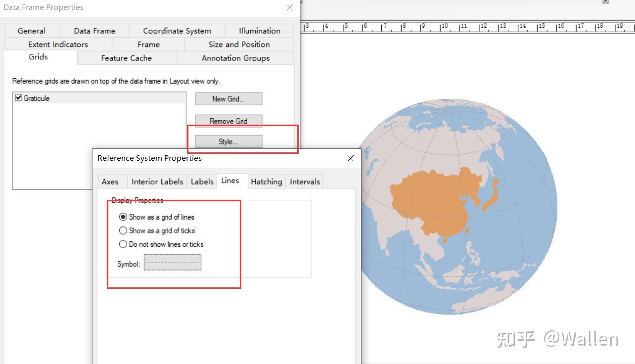This screenshot has width=635, height=364.
Task: Click the New Grid button
Action: click(228, 98)
